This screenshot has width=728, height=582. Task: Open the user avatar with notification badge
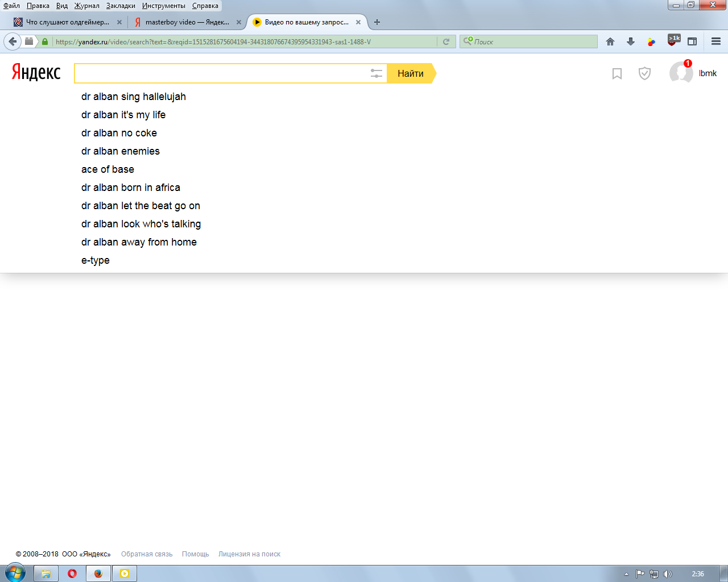coord(681,72)
